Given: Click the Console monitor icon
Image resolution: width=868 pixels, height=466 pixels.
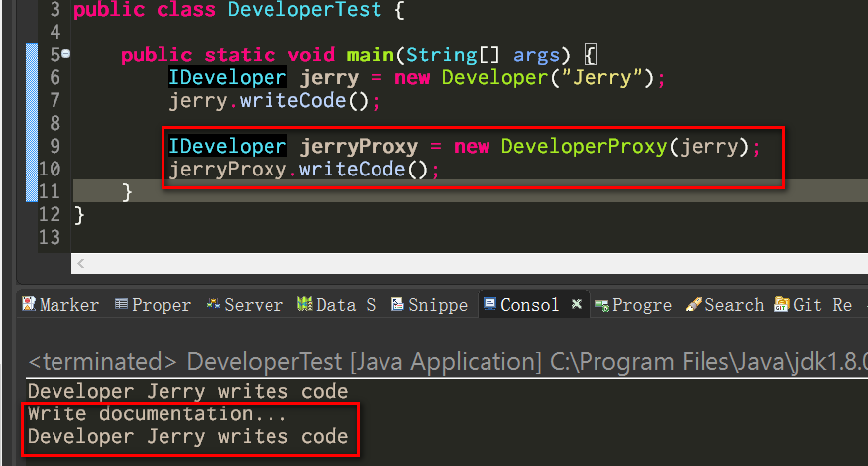Looking at the screenshot, I should pyautogui.click(x=489, y=304).
